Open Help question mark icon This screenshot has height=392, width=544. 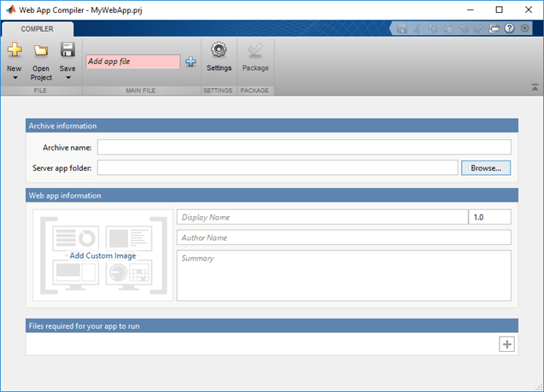(509, 28)
